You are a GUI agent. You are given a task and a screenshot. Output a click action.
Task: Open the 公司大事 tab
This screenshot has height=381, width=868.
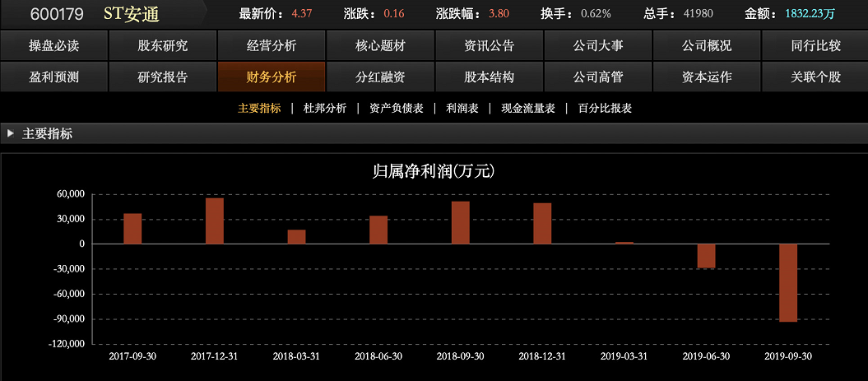pyautogui.click(x=598, y=46)
